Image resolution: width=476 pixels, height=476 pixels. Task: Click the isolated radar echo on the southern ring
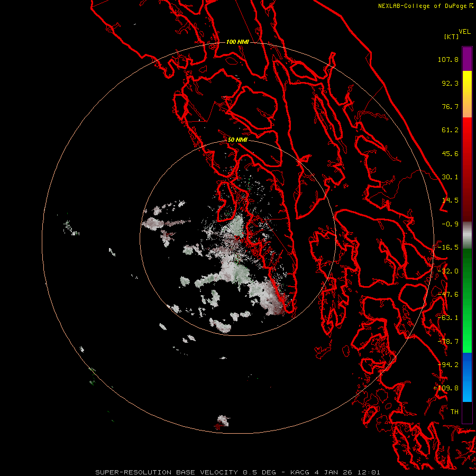pyautogui.click(x=223, y=422)
